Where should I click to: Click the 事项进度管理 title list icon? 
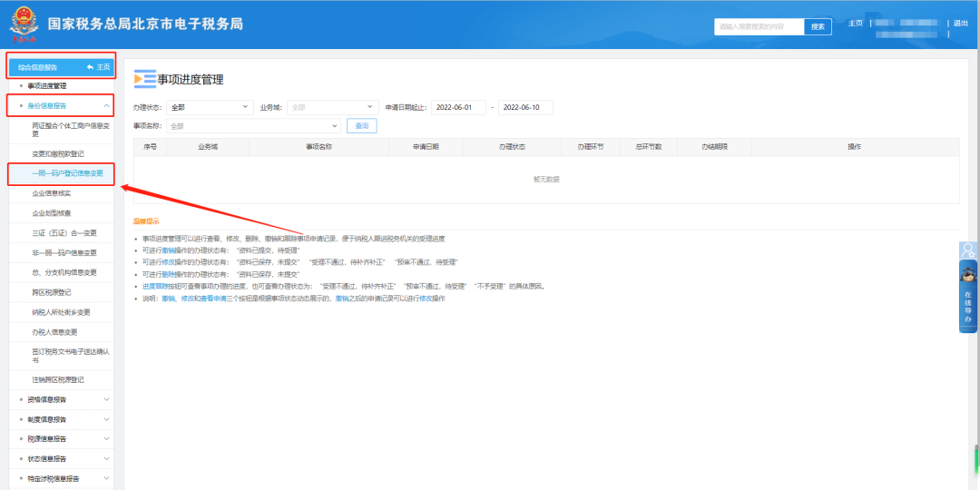click(x=144, y=79)
